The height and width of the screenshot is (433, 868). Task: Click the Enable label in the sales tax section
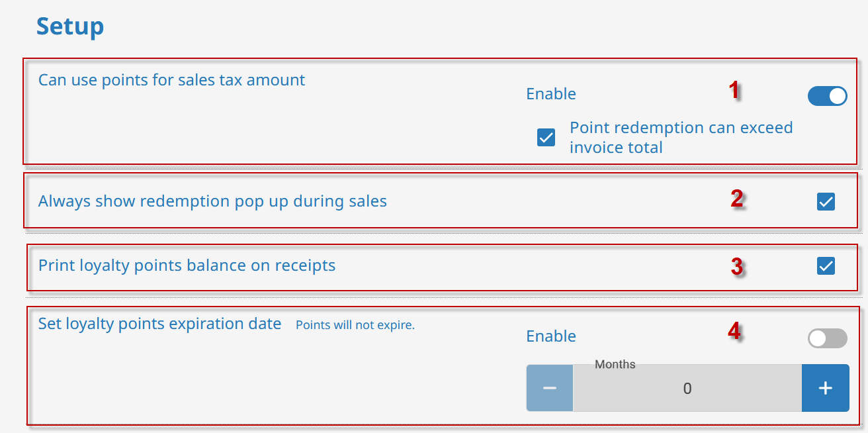click(x=550, y=94)
